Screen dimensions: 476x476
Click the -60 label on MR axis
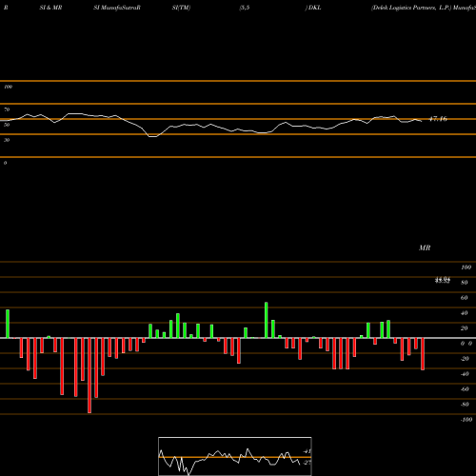point(465,389)
